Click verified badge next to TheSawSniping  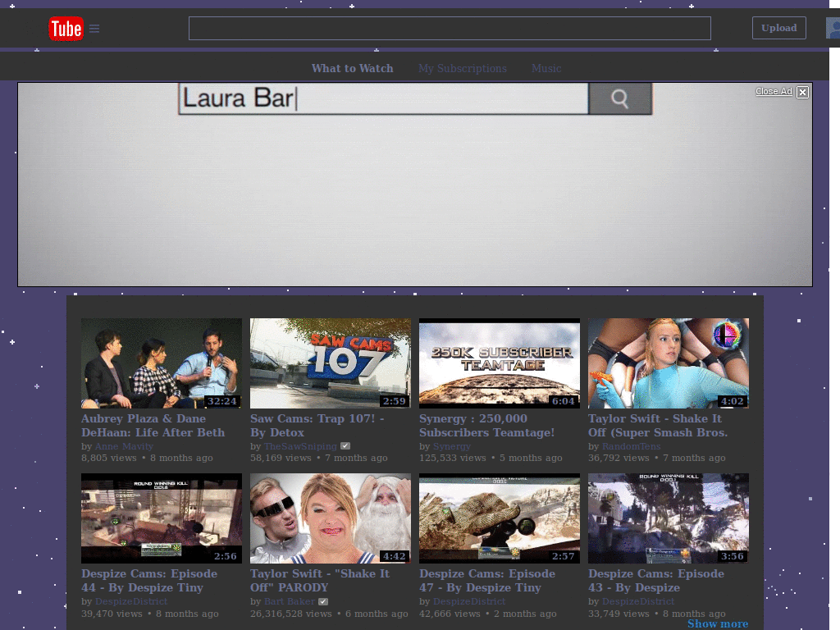[x=345, y=445]
